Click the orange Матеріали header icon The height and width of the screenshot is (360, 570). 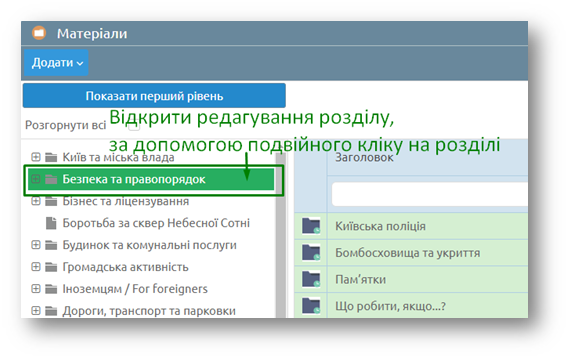click(39, 33)
